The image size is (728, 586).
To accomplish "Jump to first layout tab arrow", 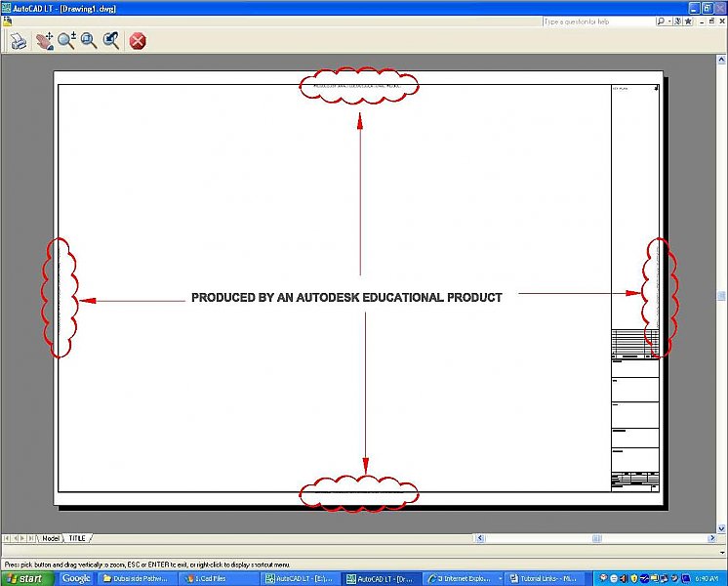I will tap(7, 538).
